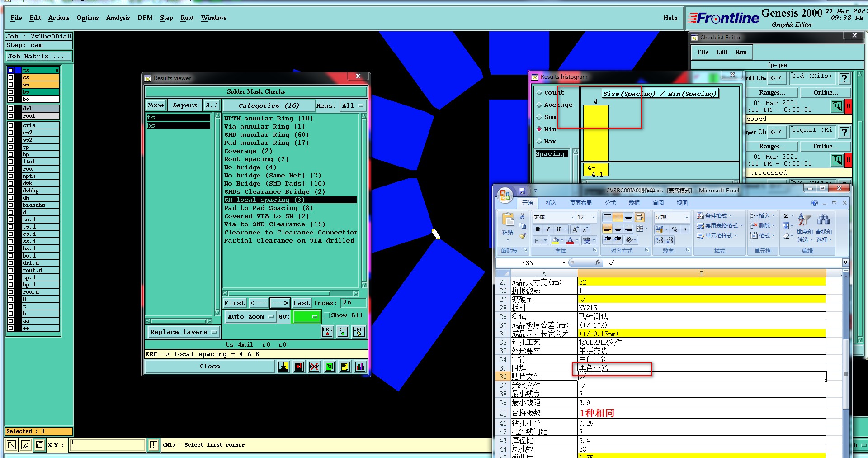This screenshot has height=458, width=868.
Task: Expand the Excel formula bar
Action: (845, 262)
